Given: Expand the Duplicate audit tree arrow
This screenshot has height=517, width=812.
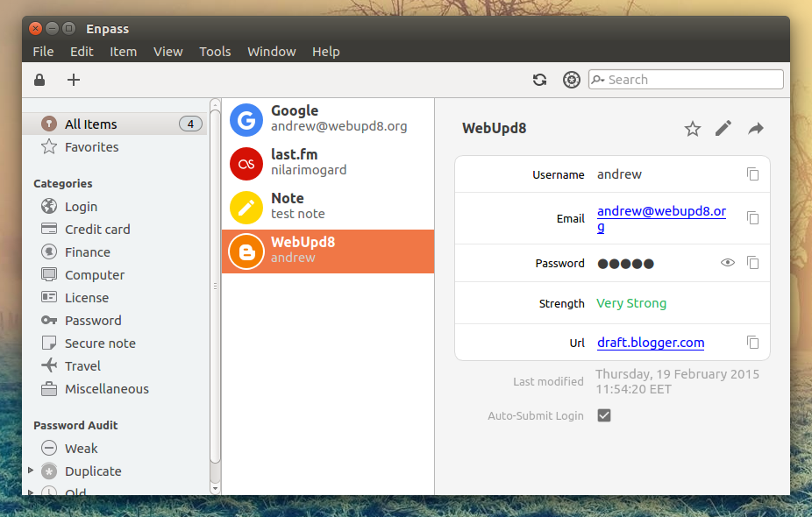Looking at the screenshot, I should [31, 470].
